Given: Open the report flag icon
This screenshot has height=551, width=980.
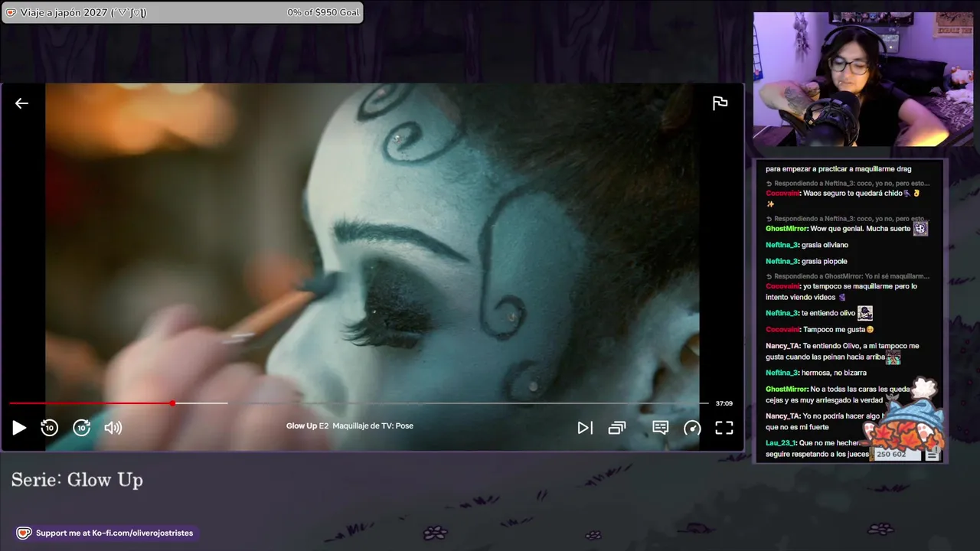Looking at the screenshot, I should [720, 103].
